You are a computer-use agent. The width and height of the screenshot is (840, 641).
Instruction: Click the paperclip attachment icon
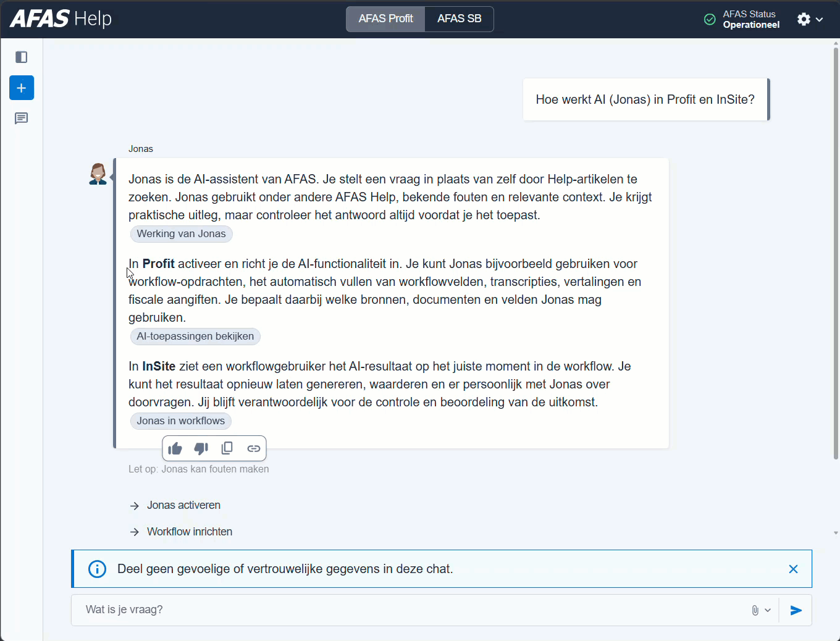coord(755,610)
